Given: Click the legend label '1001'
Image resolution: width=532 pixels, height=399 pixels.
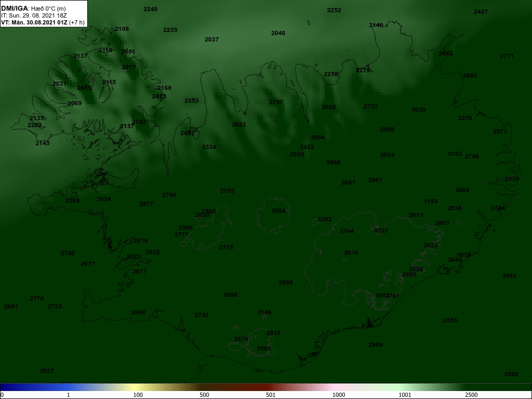Looking at the screenshot, I should pyautogui.click(x=405, y=395).
